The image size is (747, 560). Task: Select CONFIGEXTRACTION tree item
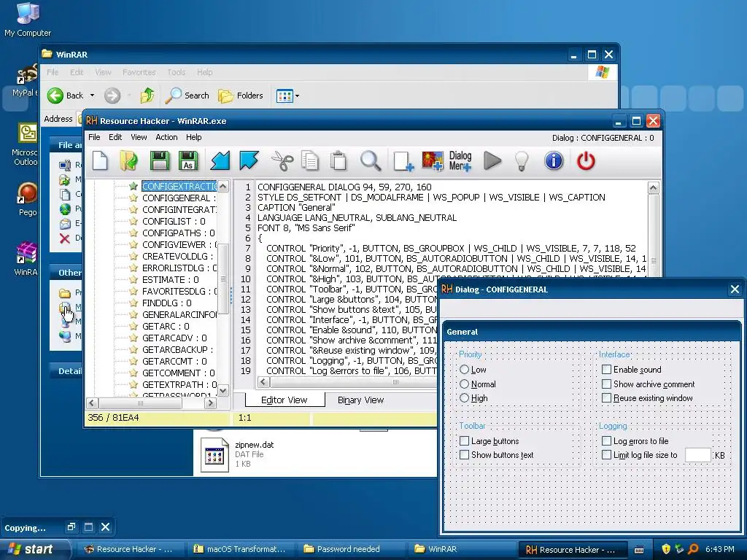(x=179, y=186)
